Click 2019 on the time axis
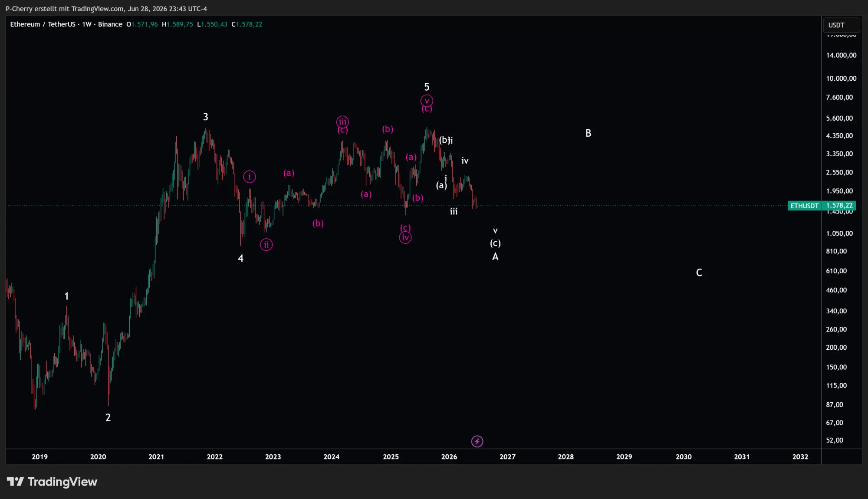Viewport: 868px width, 499px height. 40,457
